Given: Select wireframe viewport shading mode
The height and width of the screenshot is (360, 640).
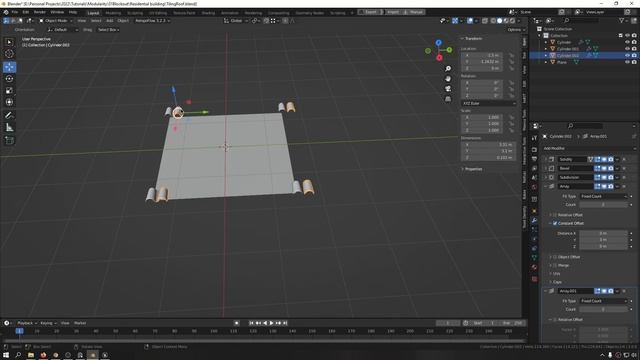Looking at the screenshot, I should [493, 20].
